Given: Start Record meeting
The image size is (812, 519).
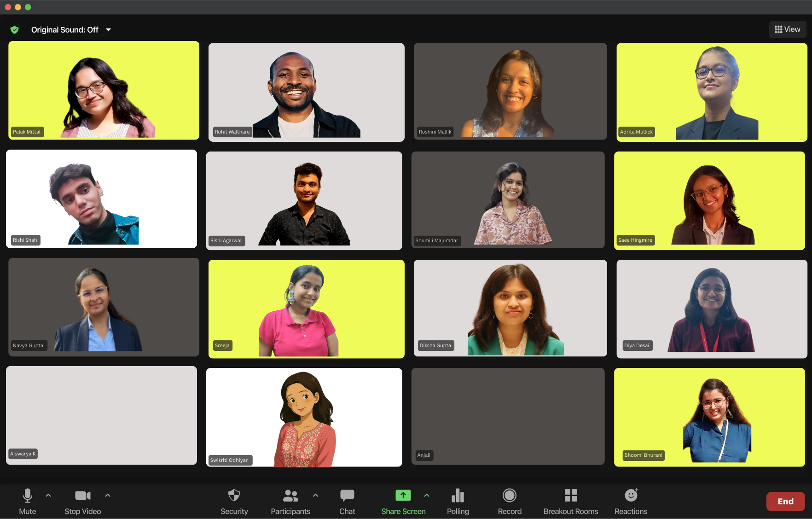Looking at the screenshot, I should [510, 502].
